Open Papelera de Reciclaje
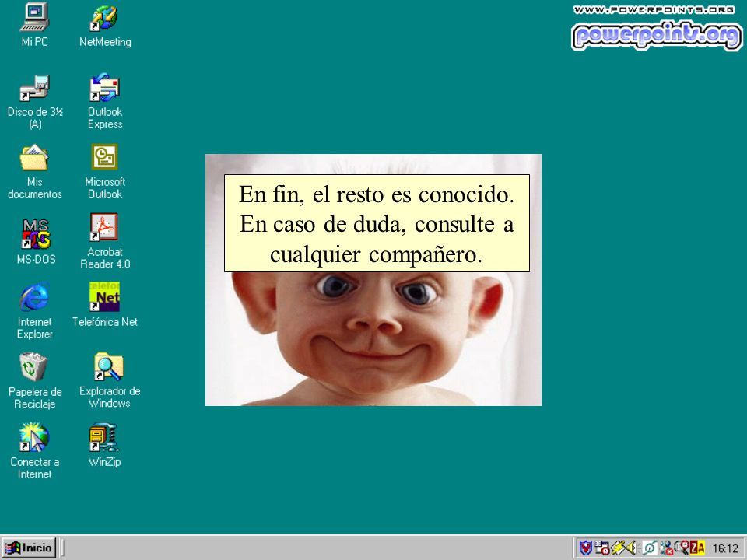This screenshot has height=560, width=747. (35, 381)
